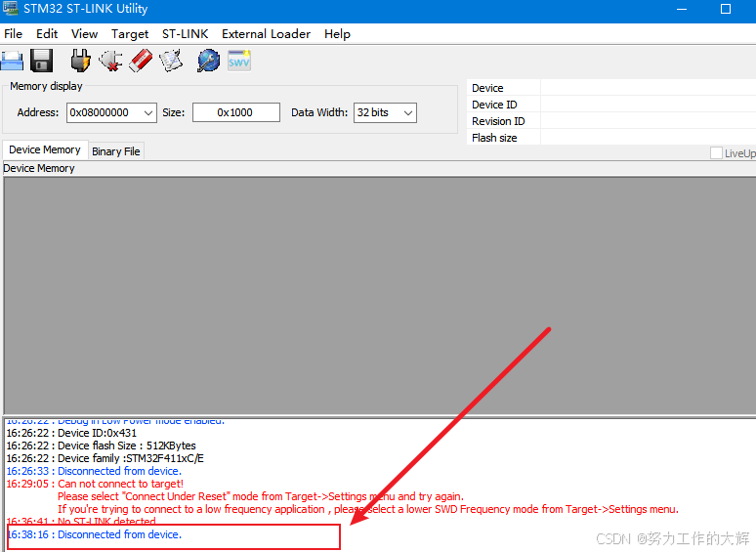
Task: Switch to the Binary File tab
Action: point(115,151)
